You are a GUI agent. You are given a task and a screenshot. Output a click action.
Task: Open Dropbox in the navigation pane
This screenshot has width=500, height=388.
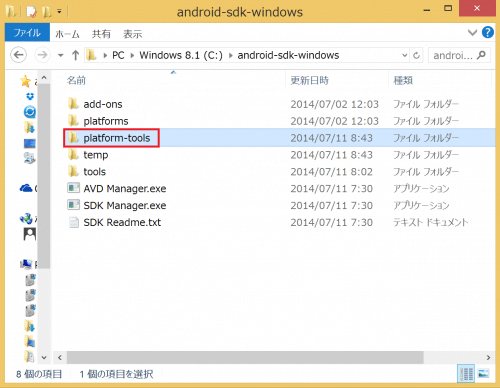point(30,97)
